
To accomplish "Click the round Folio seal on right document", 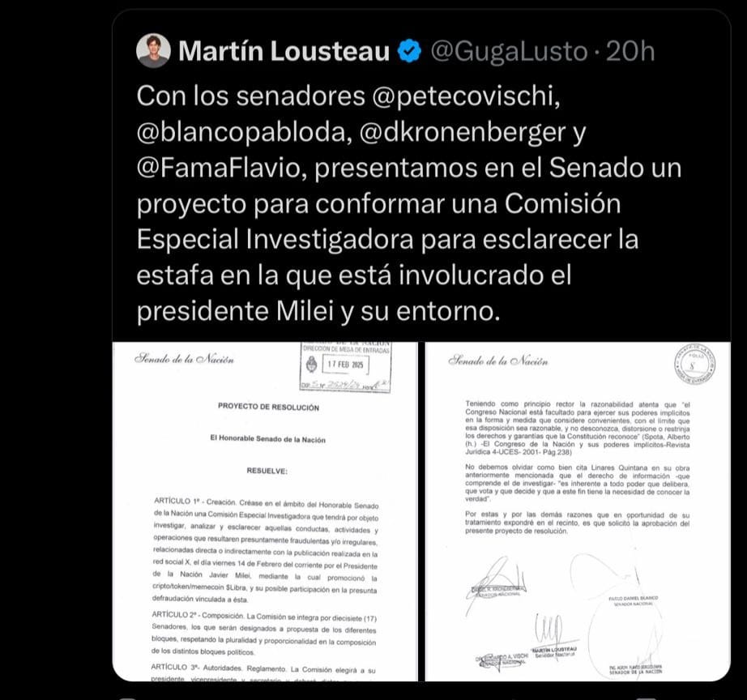I will pos(694,365).
